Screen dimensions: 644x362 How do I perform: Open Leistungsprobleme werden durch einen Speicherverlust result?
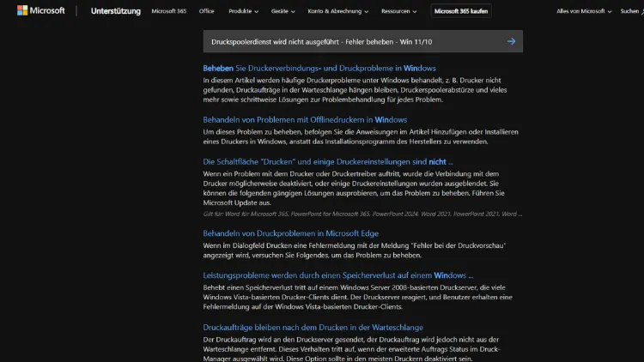pyautogui.click(x=338, y=275)
